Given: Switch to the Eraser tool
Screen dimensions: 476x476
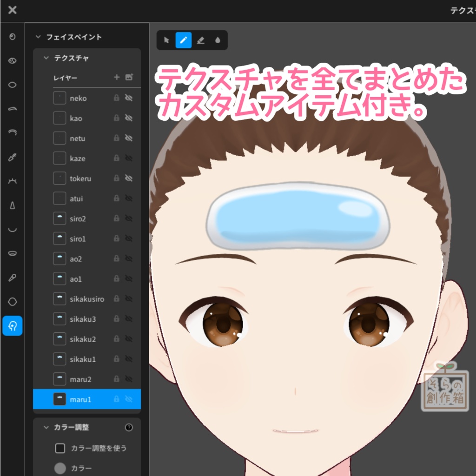Looking at the screenshot, I should click(201, 40).
